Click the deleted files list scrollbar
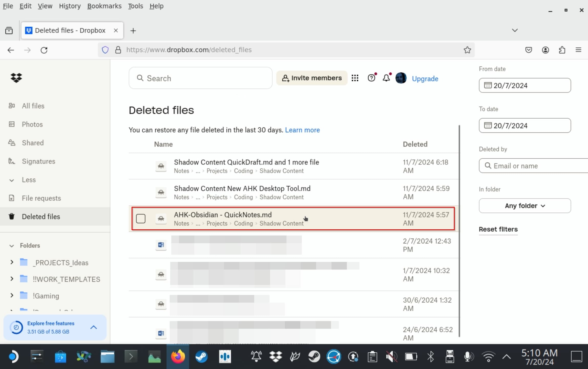Viewport: 588px width, 369px height. 459,231
